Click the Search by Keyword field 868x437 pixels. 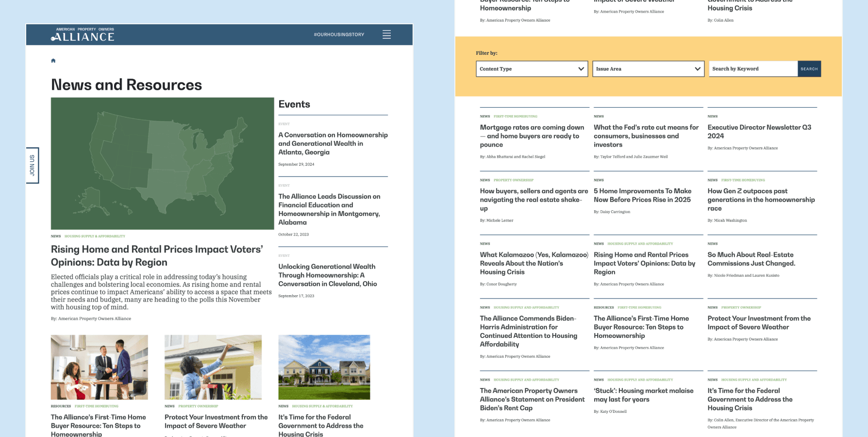(753, 69)
